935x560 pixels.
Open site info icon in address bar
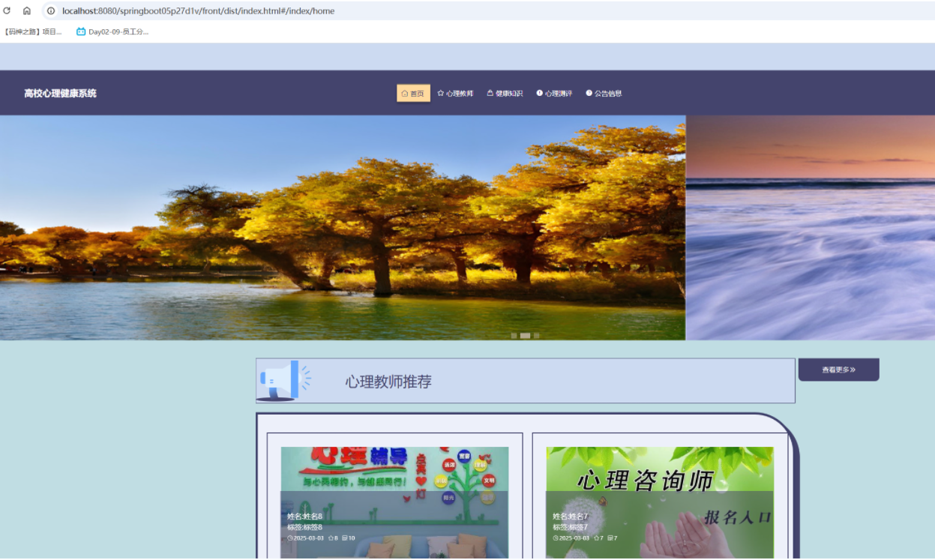pos(51,11)
